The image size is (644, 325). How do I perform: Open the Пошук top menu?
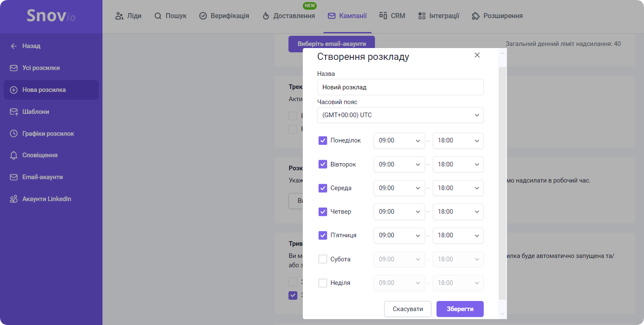[170, 16]
